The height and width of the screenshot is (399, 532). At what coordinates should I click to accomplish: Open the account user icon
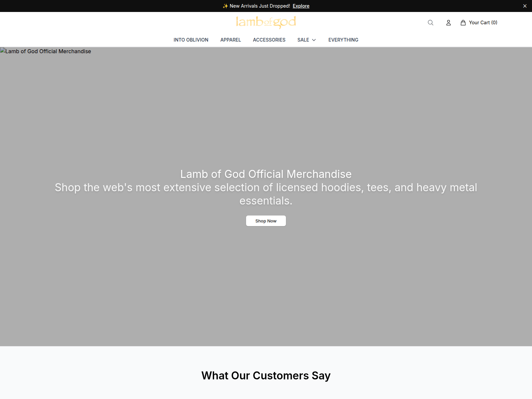[x=449, y=23]
